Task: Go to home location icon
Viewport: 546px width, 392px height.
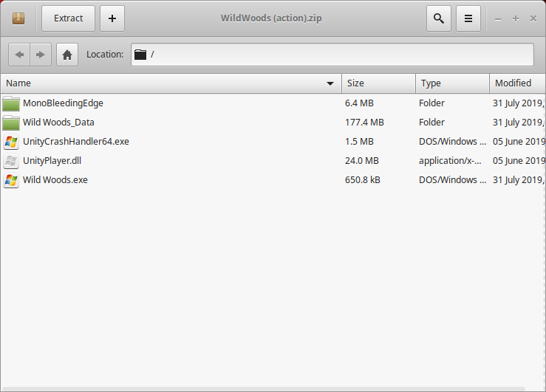Action: [x=67, y=55]
